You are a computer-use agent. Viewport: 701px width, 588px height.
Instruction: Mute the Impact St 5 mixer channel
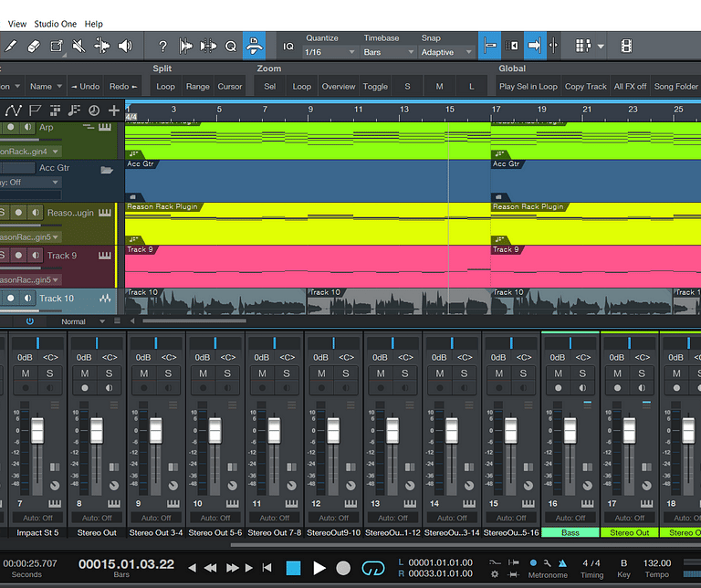click(x=26, y=373)
